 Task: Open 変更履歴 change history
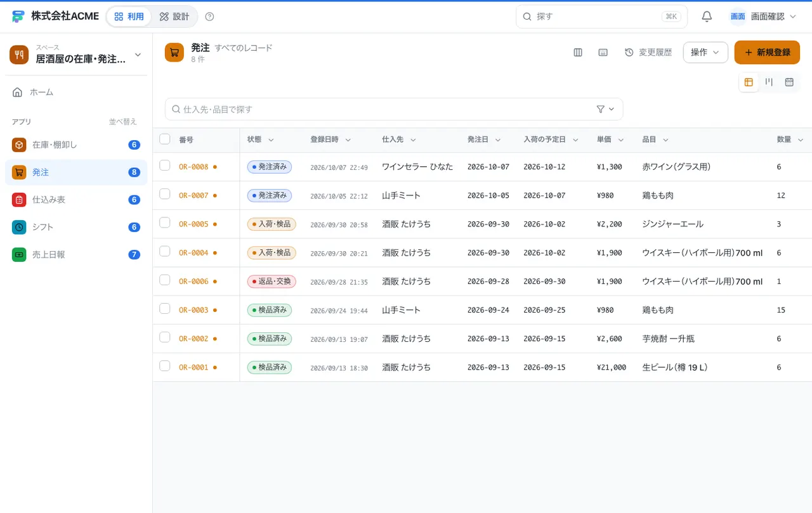click(x=648, y=53)
